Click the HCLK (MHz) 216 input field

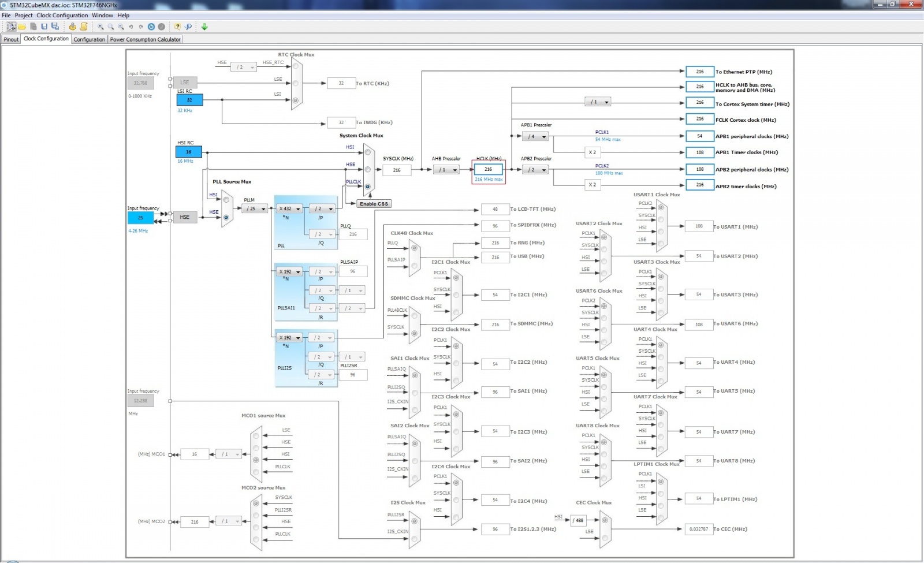coord(489,169)
